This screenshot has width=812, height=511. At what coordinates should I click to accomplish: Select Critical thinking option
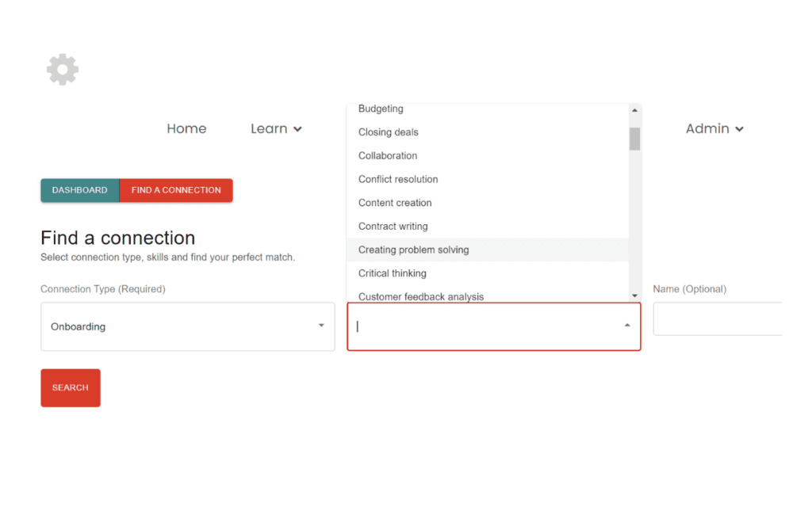[x=488, y=273]
